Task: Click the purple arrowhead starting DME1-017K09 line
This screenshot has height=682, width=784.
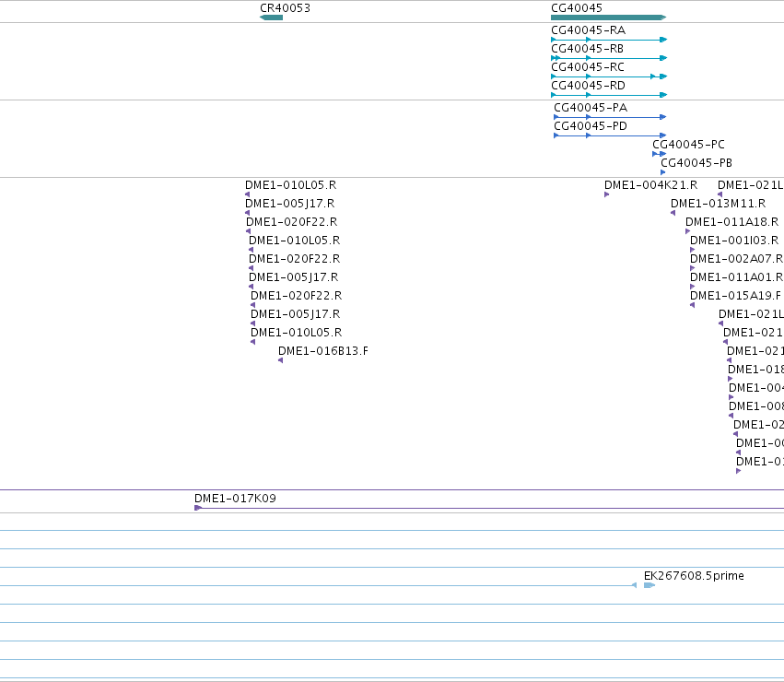Action: point(198,508)
